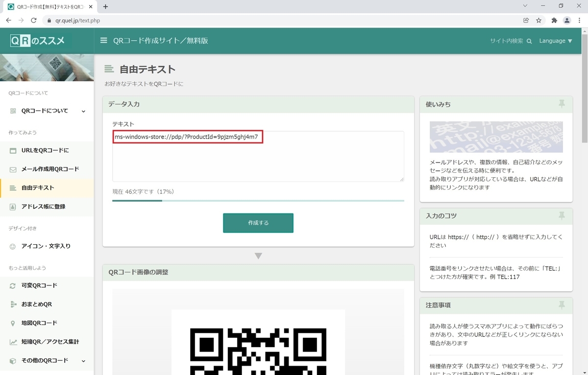Image resolution: width=588 pixels, height=375 pixels.
Task: Click inside the テキスト input area
Action: click(x=258, y=156)
